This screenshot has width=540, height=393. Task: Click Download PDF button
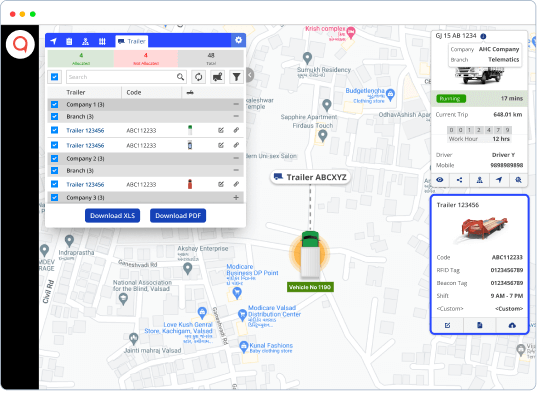[178, 216]
